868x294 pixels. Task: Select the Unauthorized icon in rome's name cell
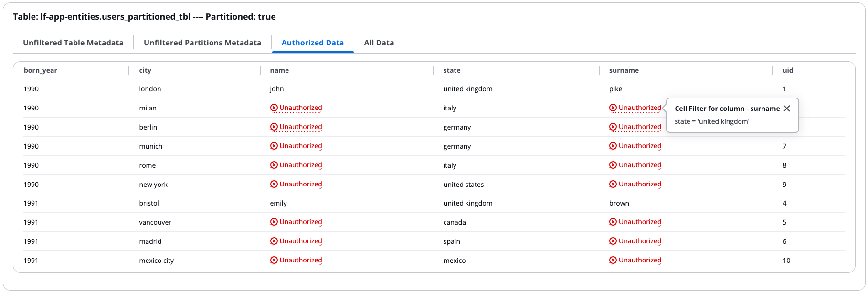(x=274, y=165)
